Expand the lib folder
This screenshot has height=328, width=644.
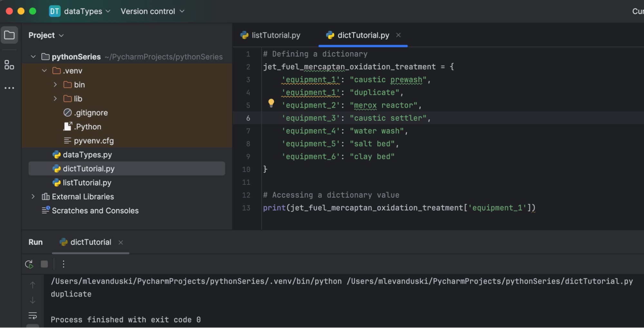(x=55, y=98)
